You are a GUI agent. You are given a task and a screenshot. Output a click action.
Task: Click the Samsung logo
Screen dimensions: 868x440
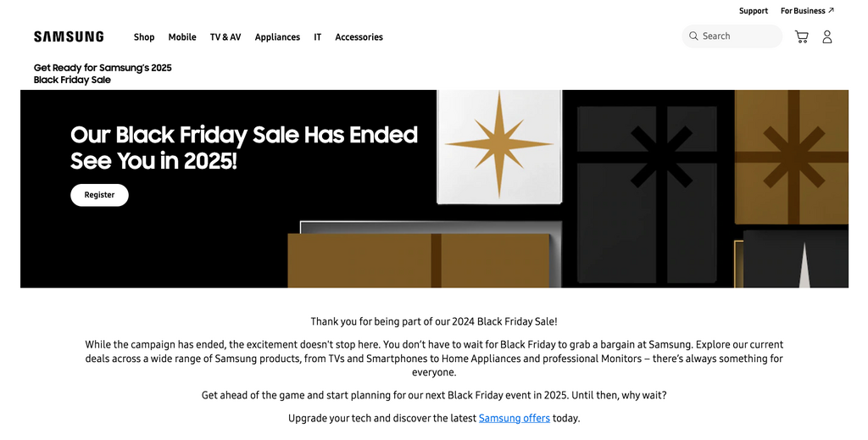pyautogui.click(x=69, y=36)
